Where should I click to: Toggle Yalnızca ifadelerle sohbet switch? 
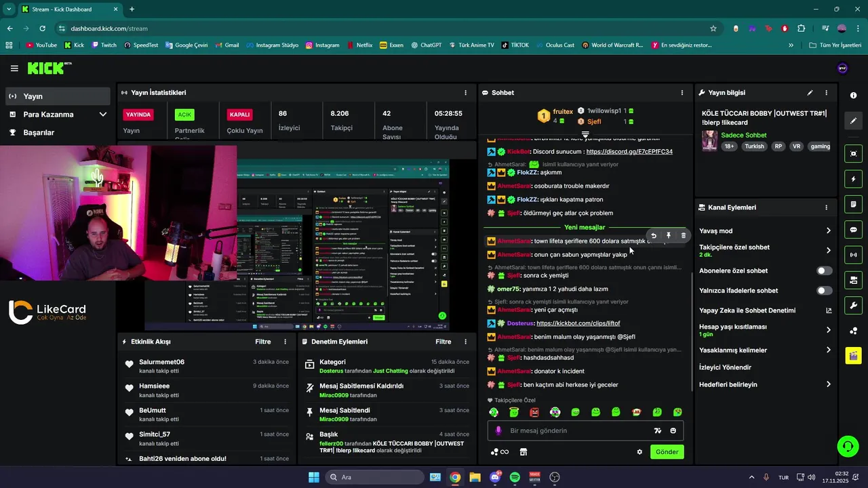tap(824, 291)
